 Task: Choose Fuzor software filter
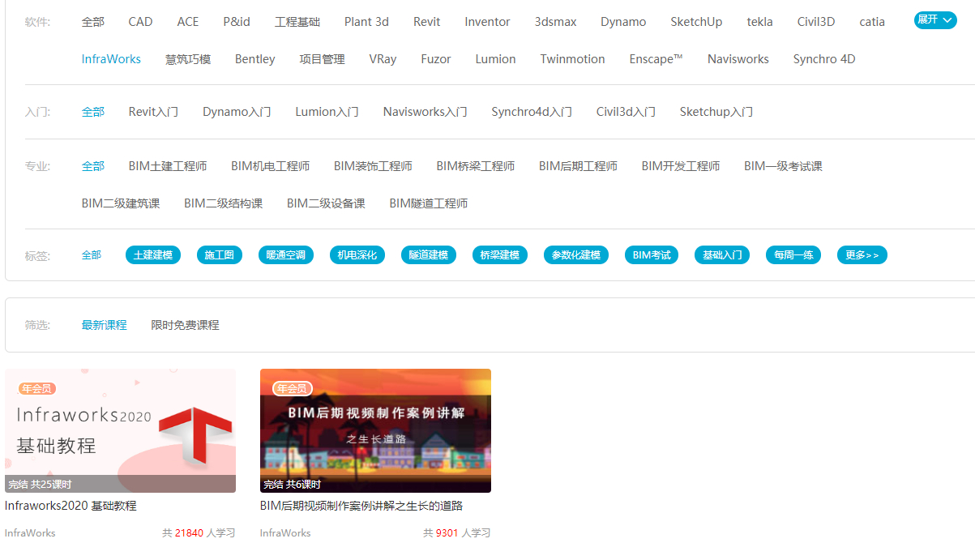click(x=436, y=59)
